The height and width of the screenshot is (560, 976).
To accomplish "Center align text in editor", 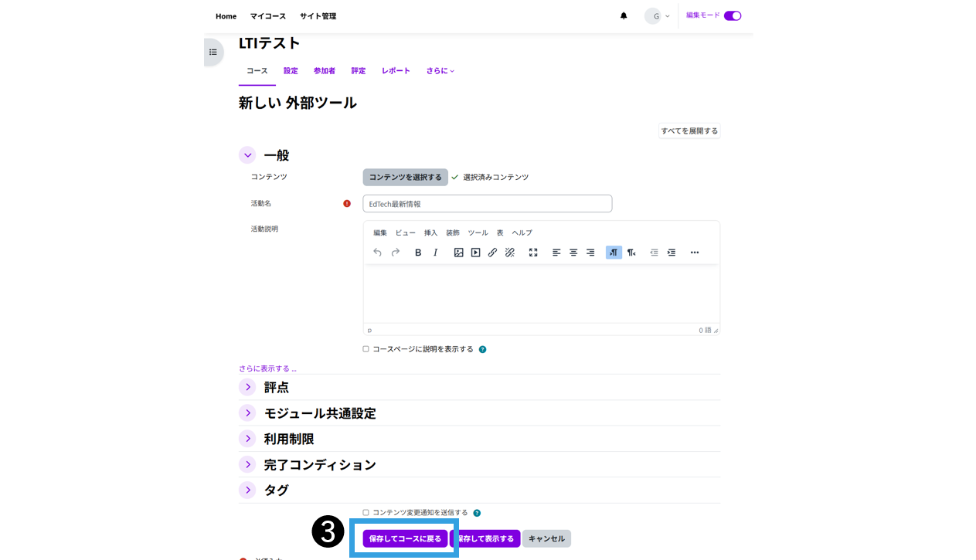I will pos(573,253).
